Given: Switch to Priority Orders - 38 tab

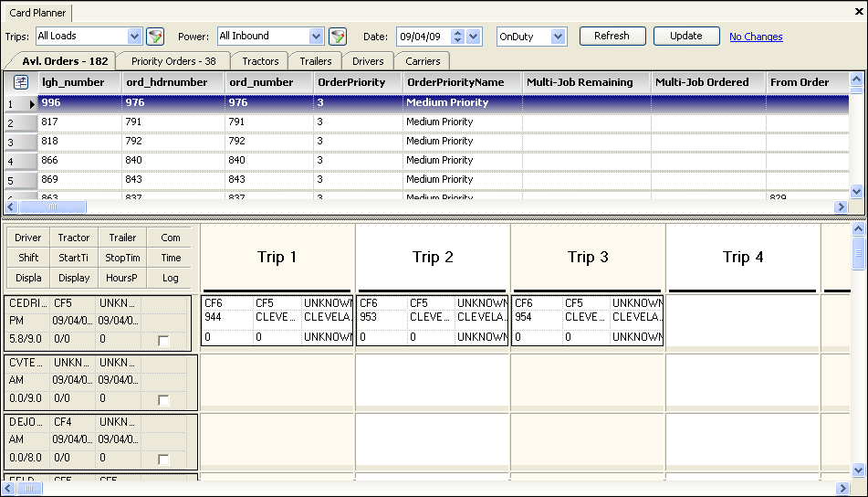Looking at the screenshot, I should (173, 61).
